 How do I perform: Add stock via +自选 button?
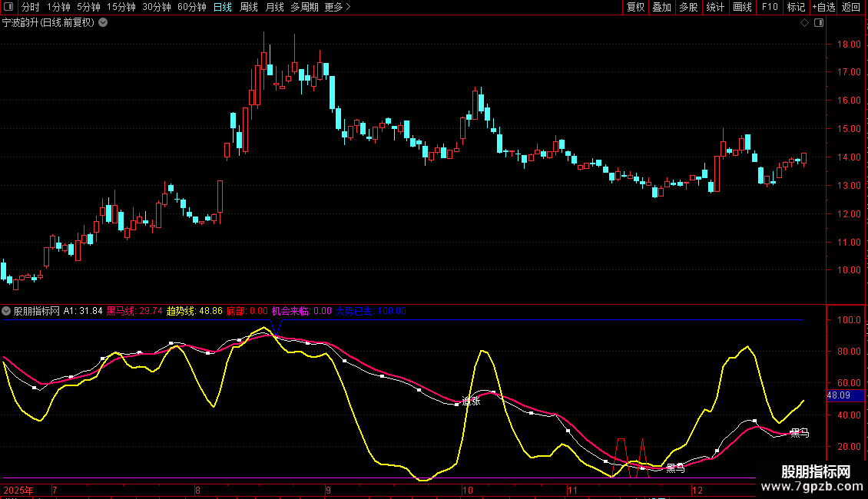click(x=823, y=8)
